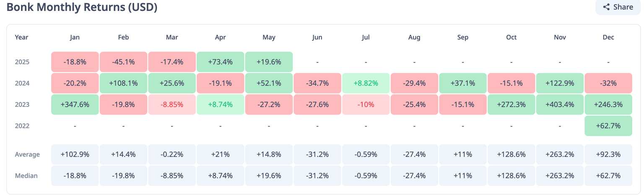Click the Share button

(x=618, y=7)
